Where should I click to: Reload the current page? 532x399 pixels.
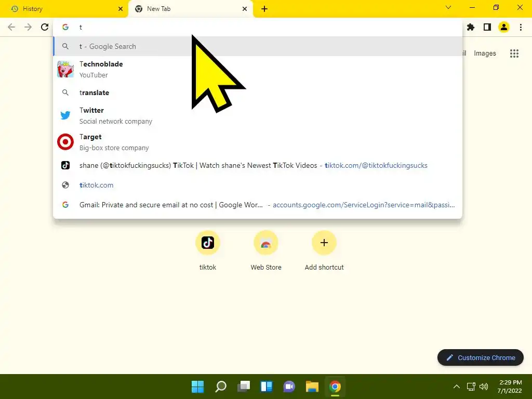(45, 27)
